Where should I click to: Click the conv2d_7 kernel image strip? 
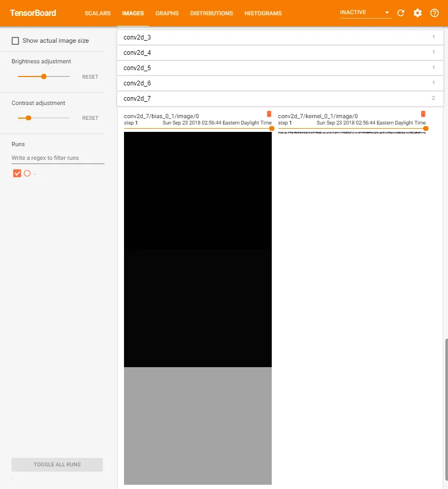352,132
